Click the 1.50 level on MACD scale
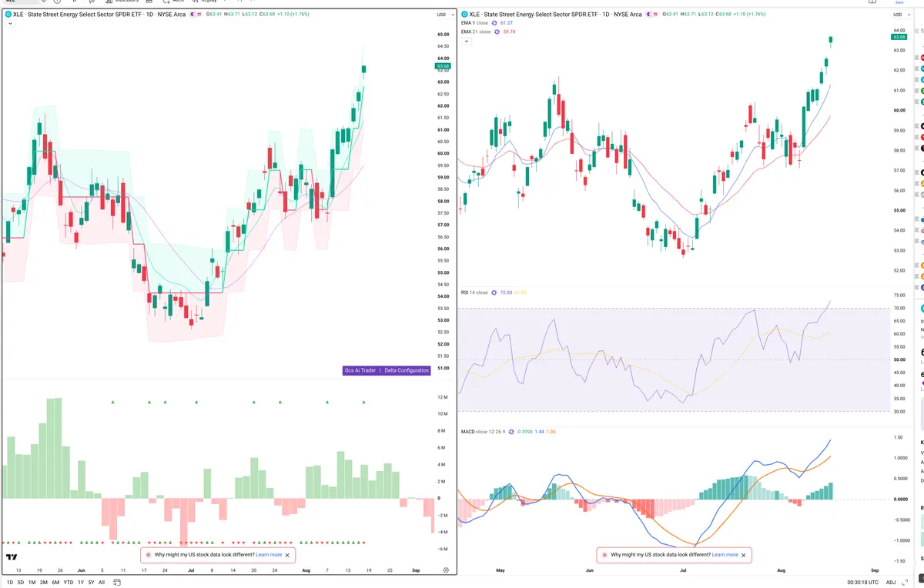This screenshot has width=924, height=588. (899, 437)
